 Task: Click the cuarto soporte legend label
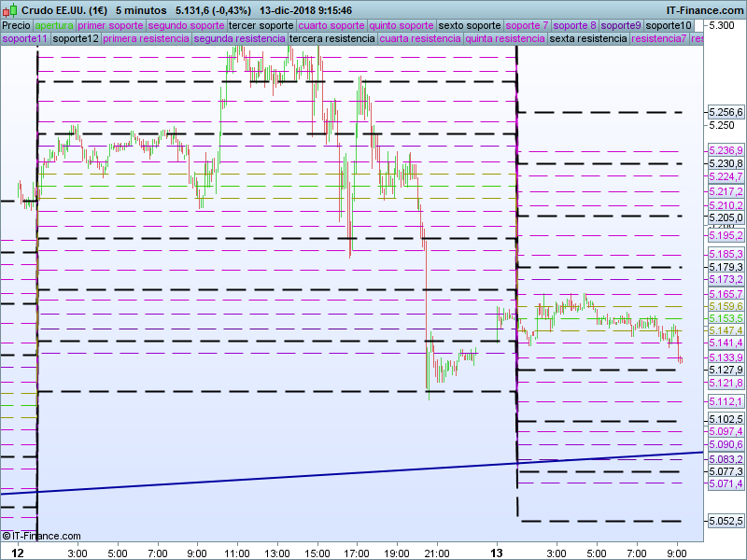pos(331,26)
